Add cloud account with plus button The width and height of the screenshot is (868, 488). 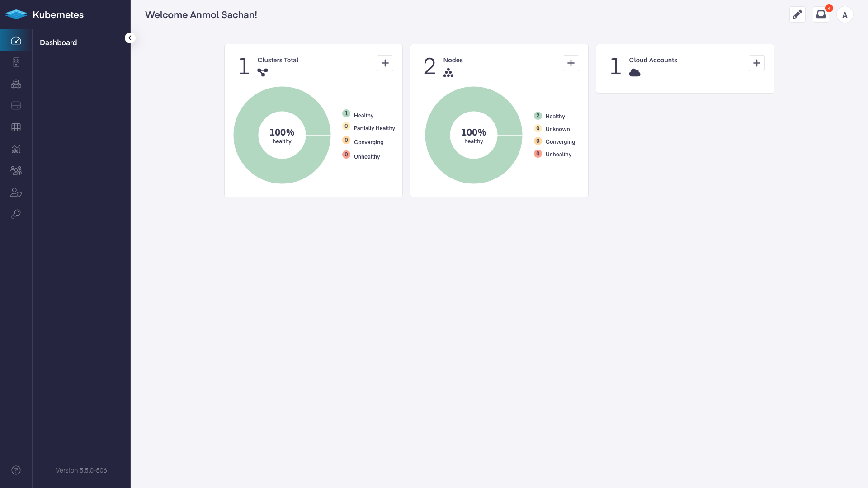[756, 63]
